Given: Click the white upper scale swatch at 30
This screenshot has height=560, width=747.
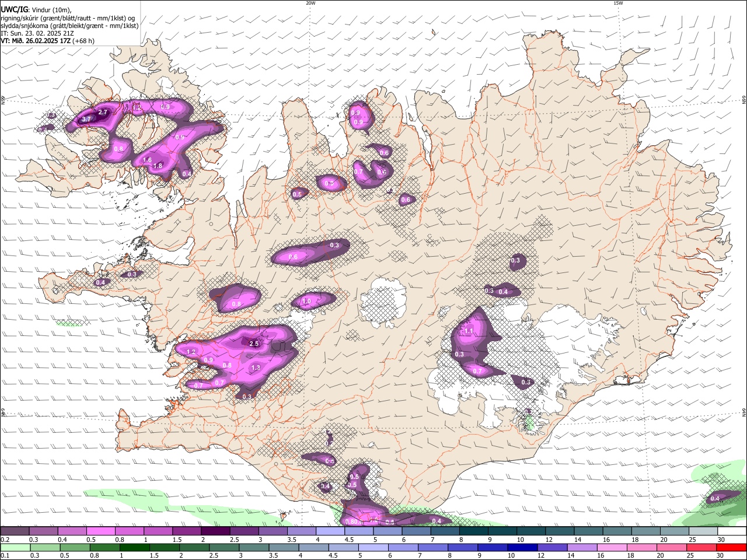Looking at the screenshot, I should (732, 531).
